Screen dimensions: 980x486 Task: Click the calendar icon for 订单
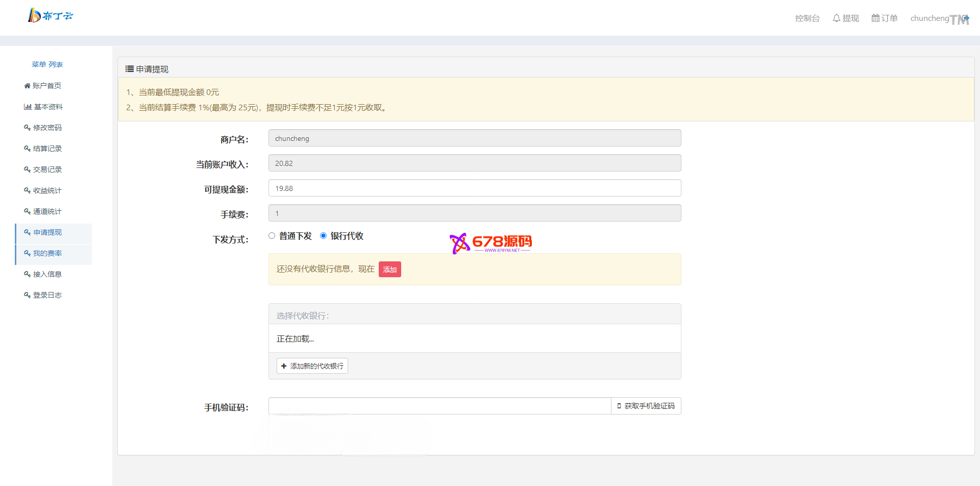[x=875, y=18]
